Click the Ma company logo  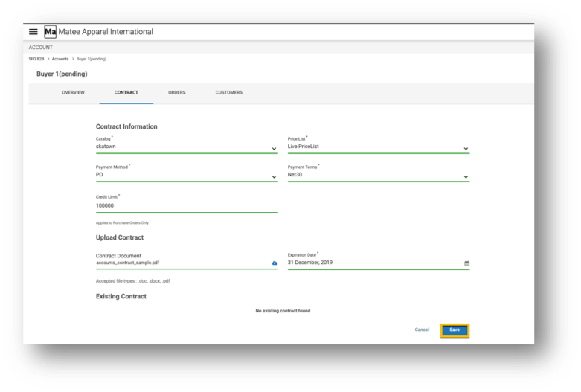tap(50, 32)
